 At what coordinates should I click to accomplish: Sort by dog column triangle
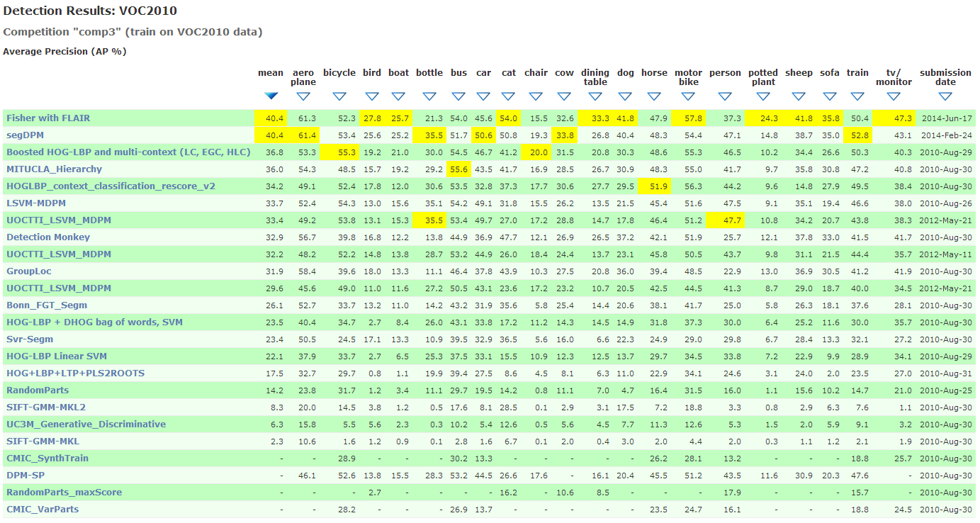625,96
